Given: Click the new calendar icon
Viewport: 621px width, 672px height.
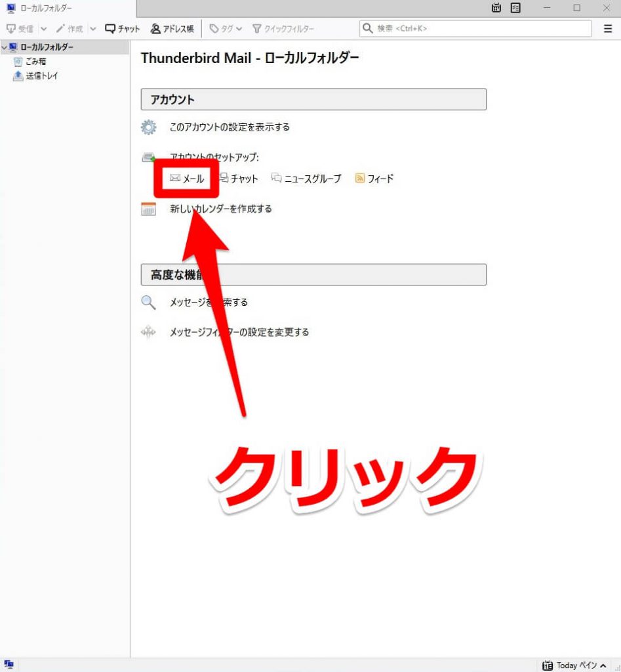Looking at the screenshot, I should pyautogui.click(x=149, y=209).
